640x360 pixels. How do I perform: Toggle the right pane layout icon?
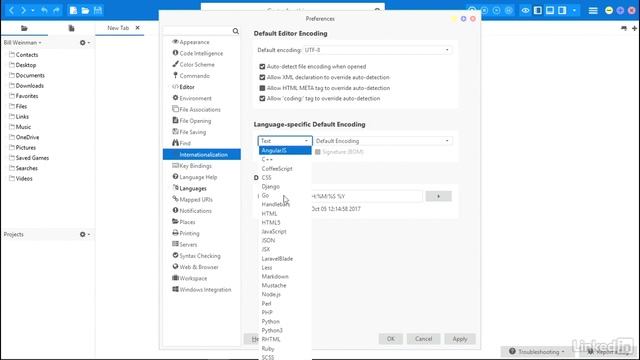(x=562, y=10)
